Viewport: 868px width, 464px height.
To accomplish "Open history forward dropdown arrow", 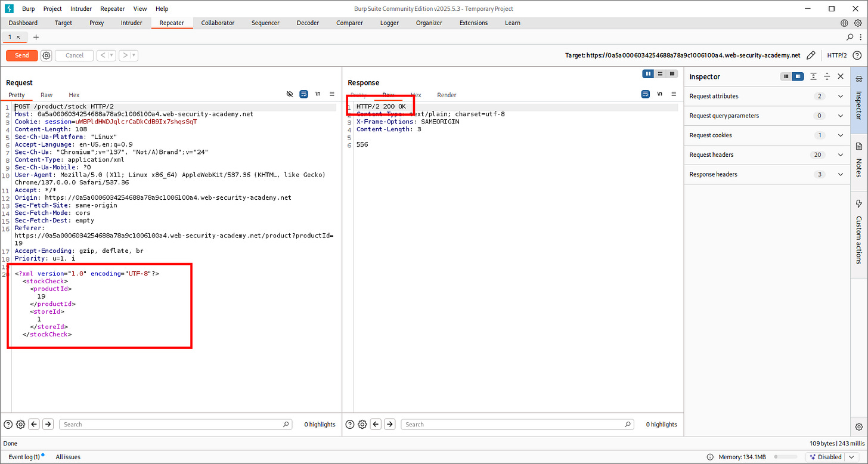I will 134,55.
